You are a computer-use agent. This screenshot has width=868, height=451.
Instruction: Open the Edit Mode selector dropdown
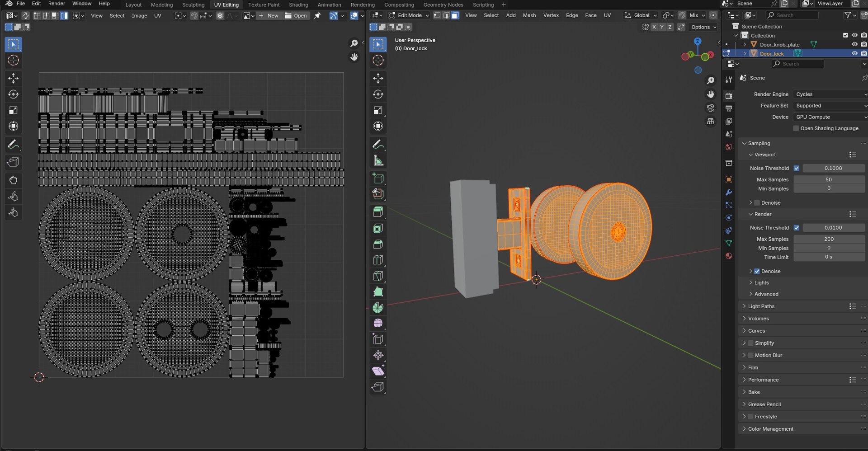pyautogui.click(x=409, y=15)
